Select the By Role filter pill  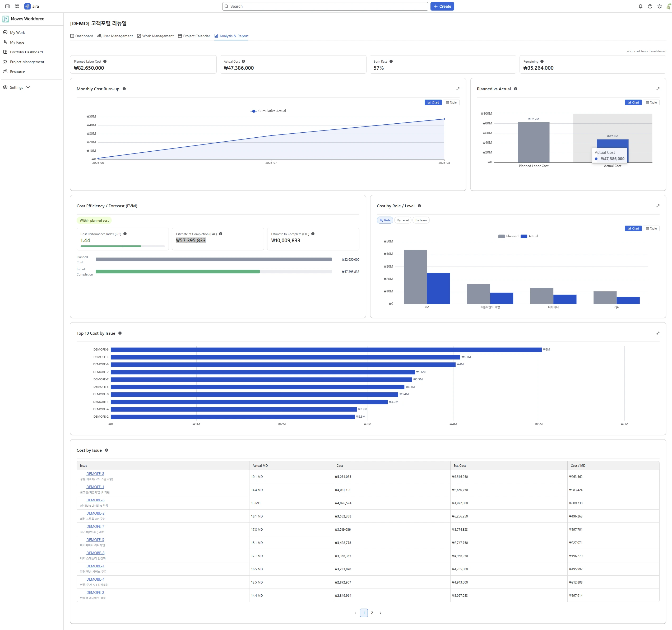[x=385, y=220]
